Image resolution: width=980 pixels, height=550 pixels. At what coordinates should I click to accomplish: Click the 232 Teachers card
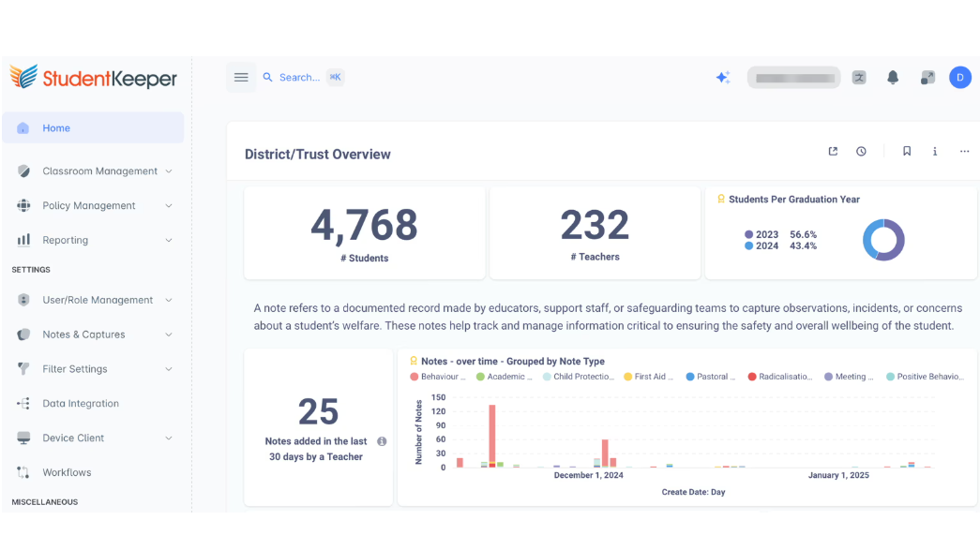(x=595, y=233)
